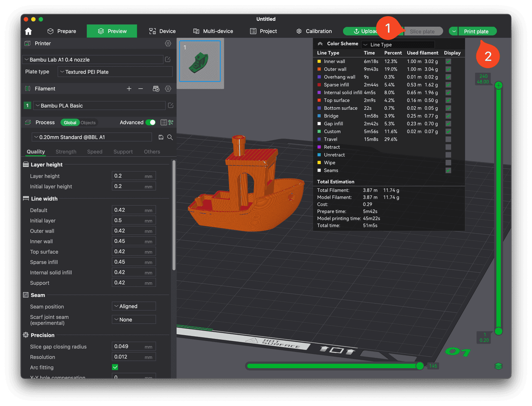Image resolution: width=532 pixels, height=406 pixels.
Task: Uncheck Seams display checkbox
Action: click(x=448, y=170)
